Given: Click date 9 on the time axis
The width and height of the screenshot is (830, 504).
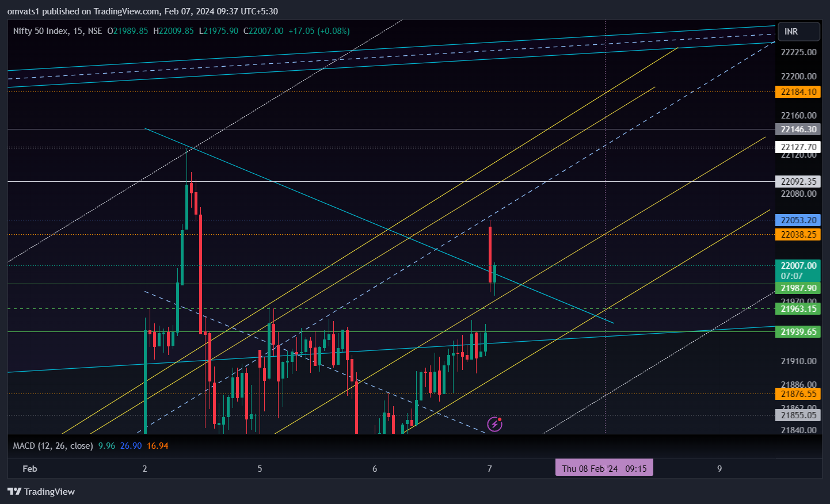Looking at the screenshot, I should [719, 469].
